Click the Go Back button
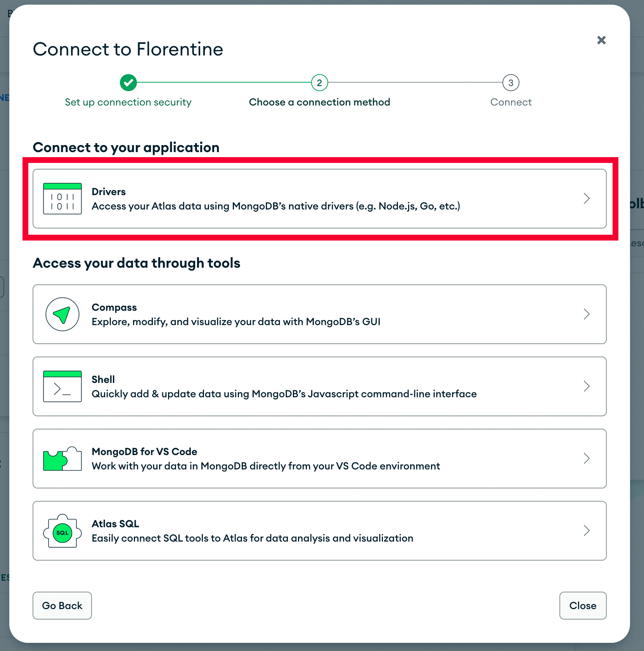This screenshot has width=644, height=651. coord(62,606)
